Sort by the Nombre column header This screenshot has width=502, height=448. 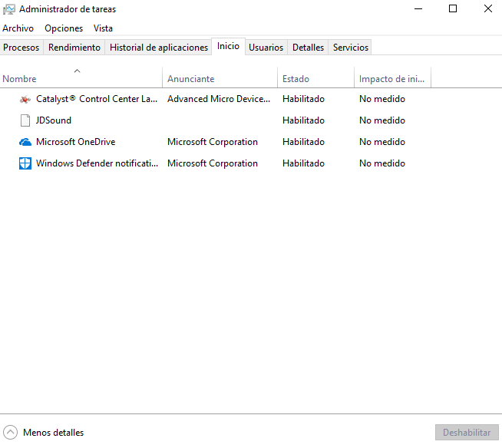pyautogui.click(x=81, y=77)
